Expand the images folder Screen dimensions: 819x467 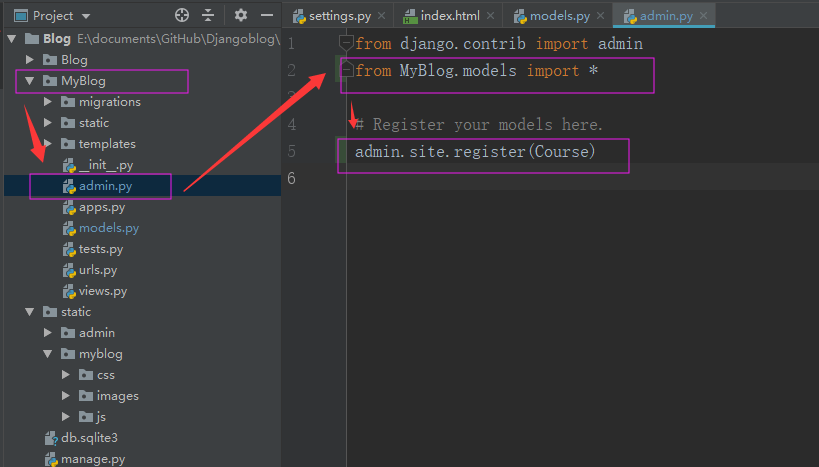[65, 395]
